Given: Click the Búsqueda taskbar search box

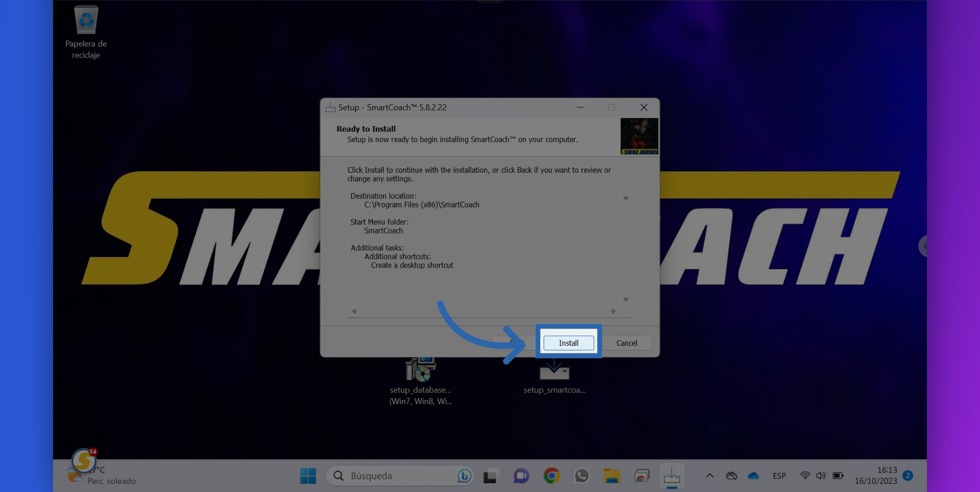Looking at the screenshot, I should coord(400,476).
